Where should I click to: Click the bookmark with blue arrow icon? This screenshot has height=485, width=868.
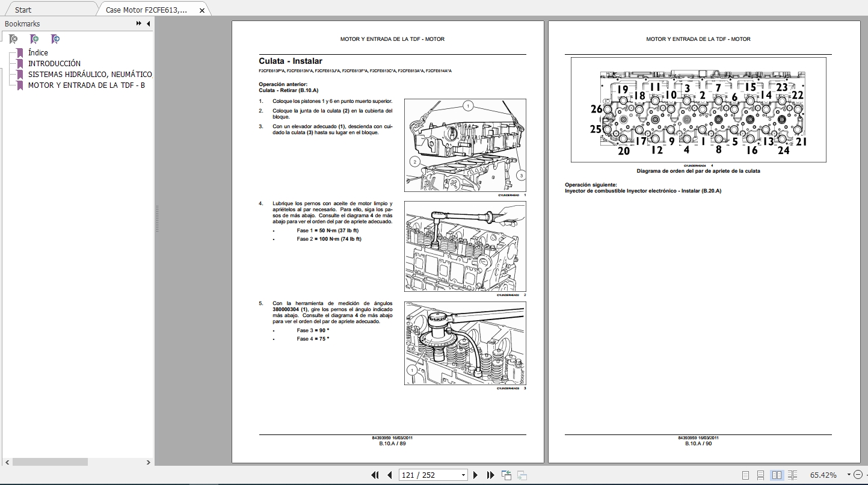click(x=55, y=39)
